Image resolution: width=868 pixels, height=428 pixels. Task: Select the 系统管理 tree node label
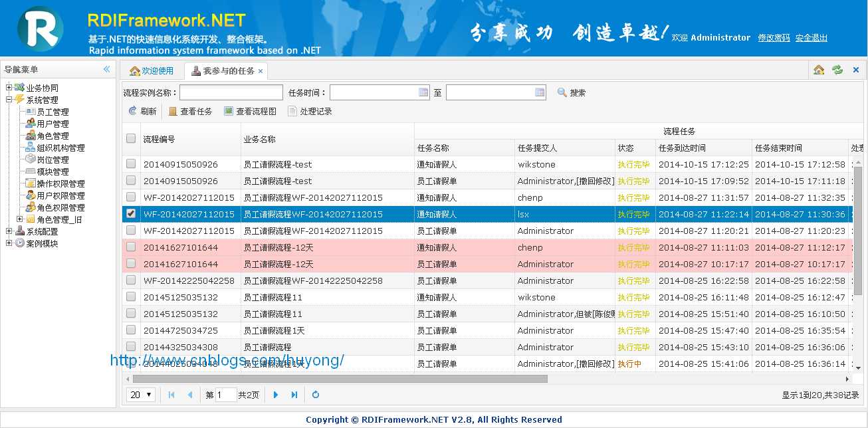42,100
